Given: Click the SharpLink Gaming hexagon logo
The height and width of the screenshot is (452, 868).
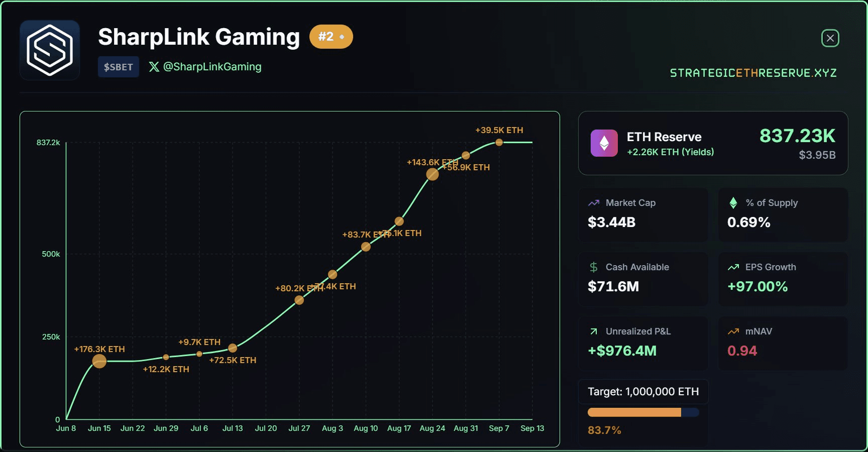Looking at the screenshot, I should click(50, 50).
